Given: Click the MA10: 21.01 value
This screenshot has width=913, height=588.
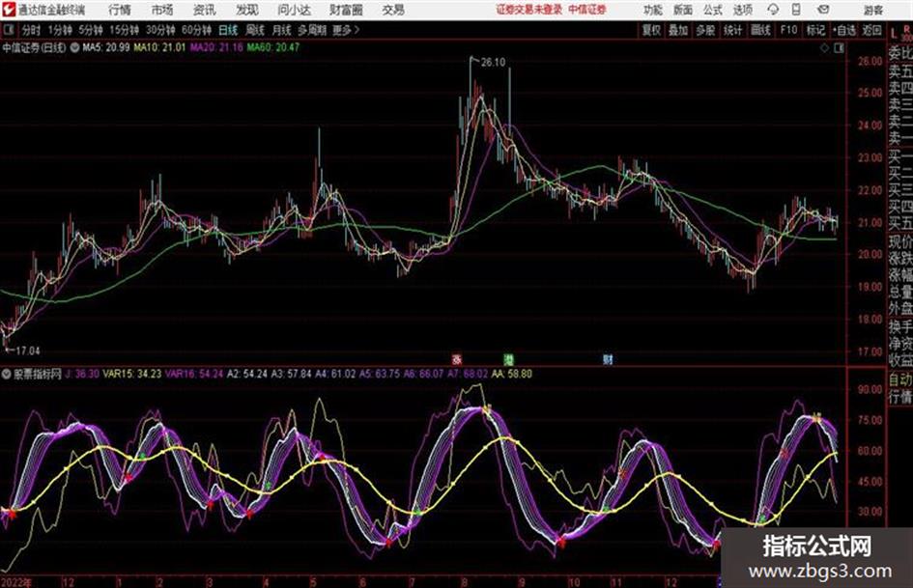Looking at the screenshot, I should click(x=159, y=47).
